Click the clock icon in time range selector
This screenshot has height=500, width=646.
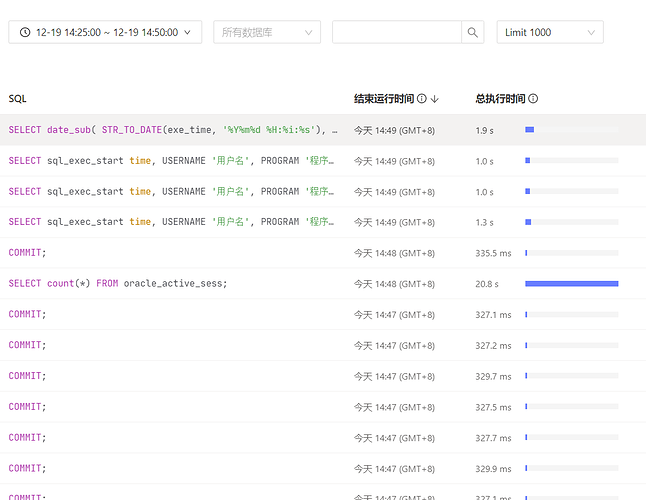point(25,32)
